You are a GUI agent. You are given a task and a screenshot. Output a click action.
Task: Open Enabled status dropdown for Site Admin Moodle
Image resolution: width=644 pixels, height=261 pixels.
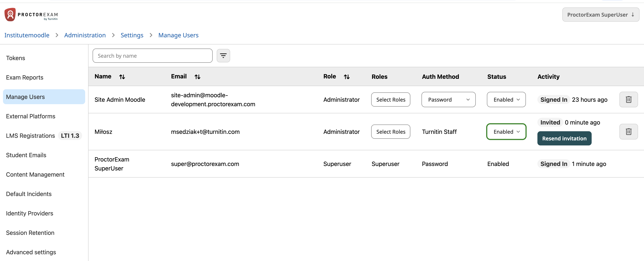click(506, 100)
